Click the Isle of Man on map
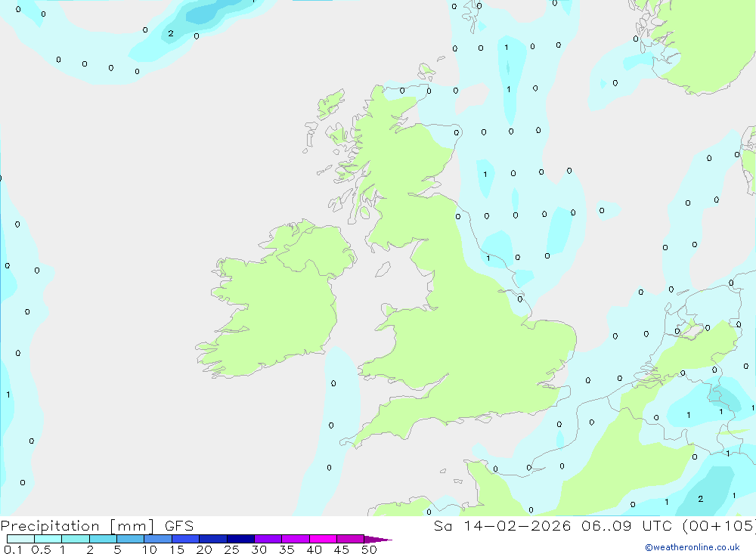Screen dimensions: 756x554 coord(383,269)
